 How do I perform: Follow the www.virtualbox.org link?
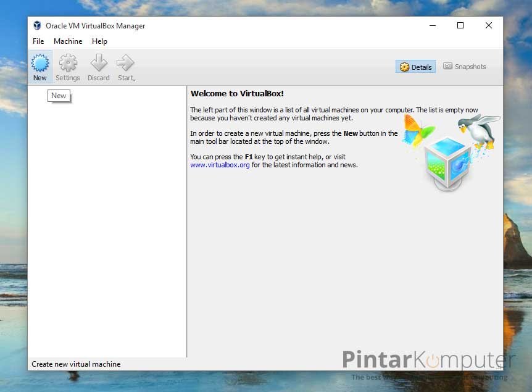click(220, 165)
